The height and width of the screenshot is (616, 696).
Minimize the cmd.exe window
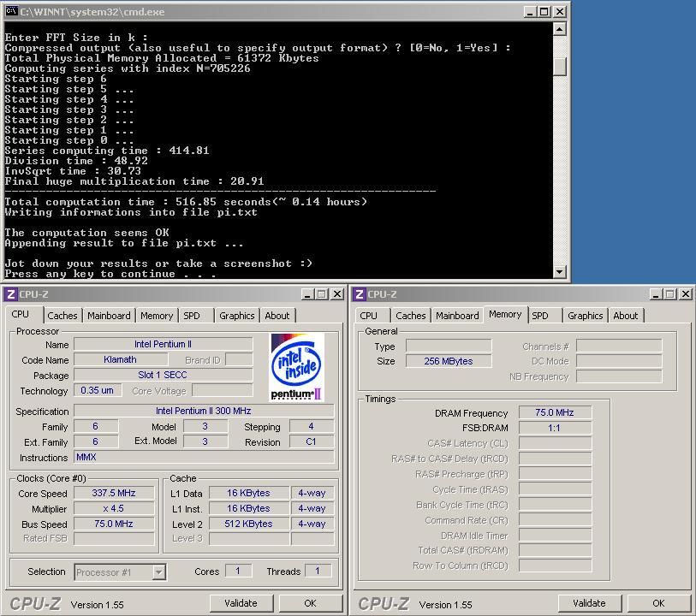(x=530, y=11)
